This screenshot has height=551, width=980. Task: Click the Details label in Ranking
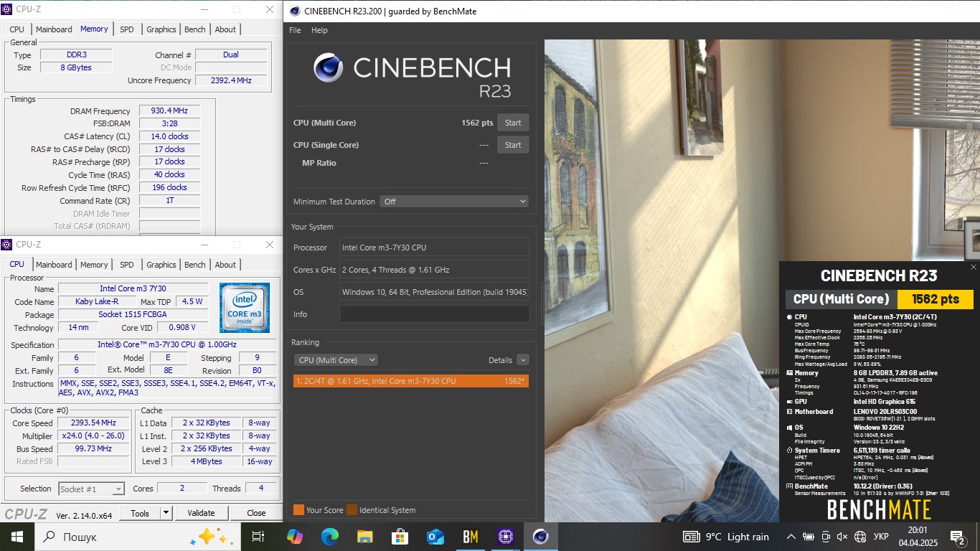point(500,360)
